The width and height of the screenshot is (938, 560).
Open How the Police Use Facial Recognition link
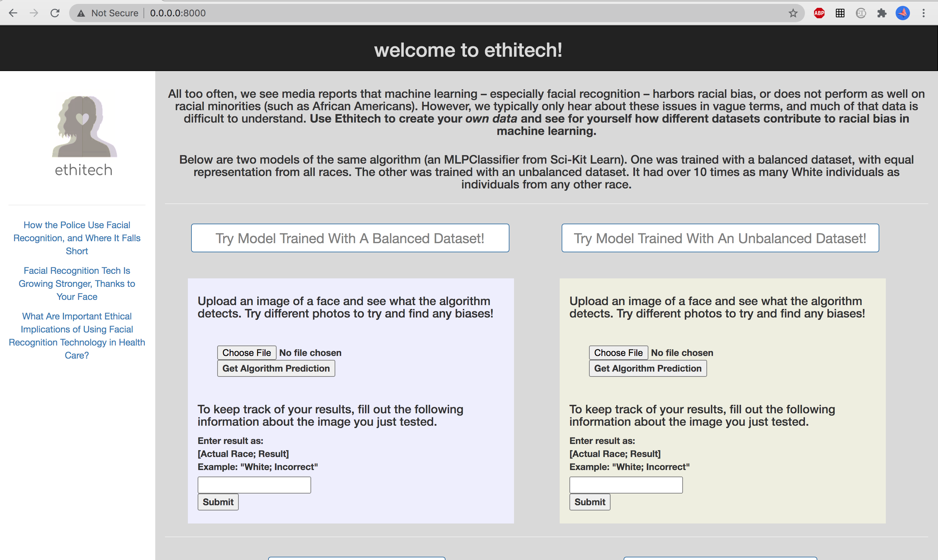pos(77,238)
